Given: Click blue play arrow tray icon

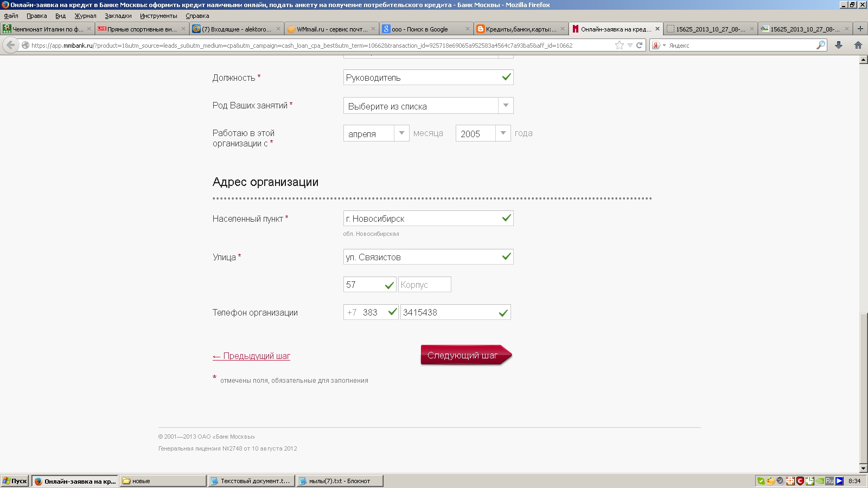Looking at the screenshot, I should click(x=839, y=481).
